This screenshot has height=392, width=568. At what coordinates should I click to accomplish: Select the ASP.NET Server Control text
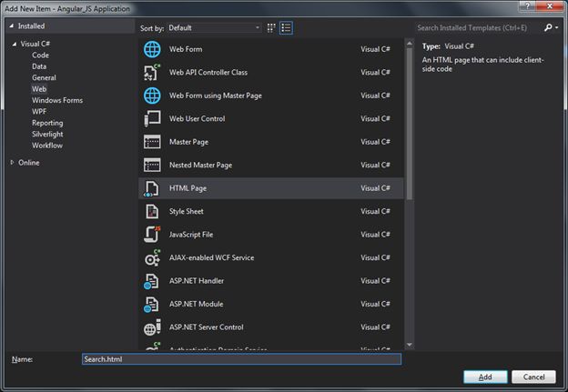pos(206,327)
